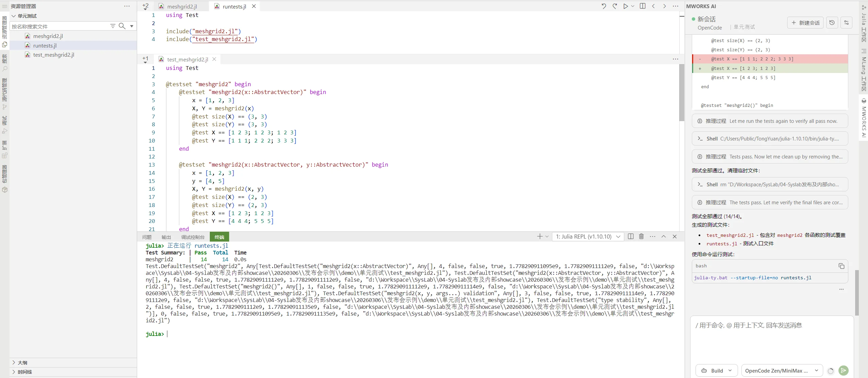Send message with green arrow button

(844, 371)
